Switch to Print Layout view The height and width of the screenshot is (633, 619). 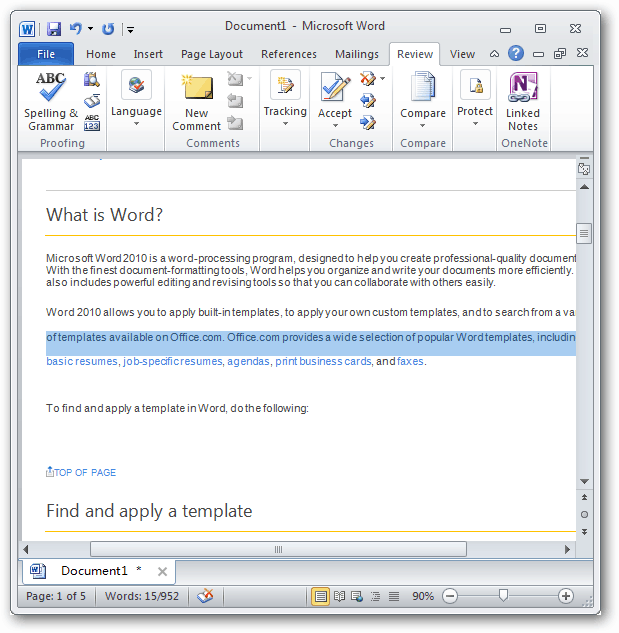coord(321,596)
